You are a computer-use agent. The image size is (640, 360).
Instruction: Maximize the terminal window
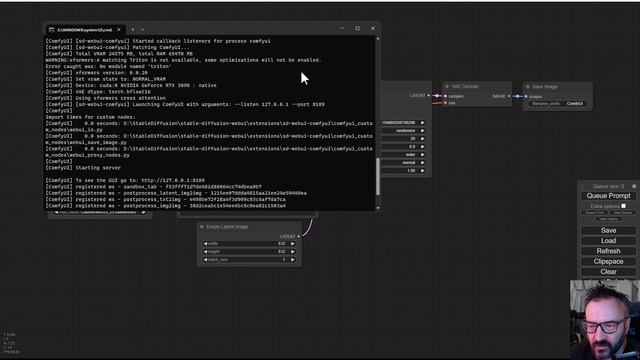[358, 29]
